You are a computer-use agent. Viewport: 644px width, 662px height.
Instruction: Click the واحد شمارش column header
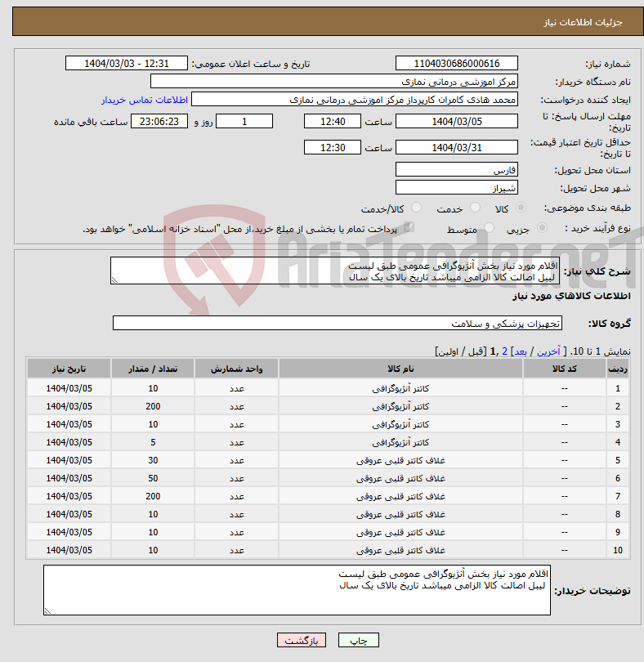pyautogui.click(x=236, y=369)
